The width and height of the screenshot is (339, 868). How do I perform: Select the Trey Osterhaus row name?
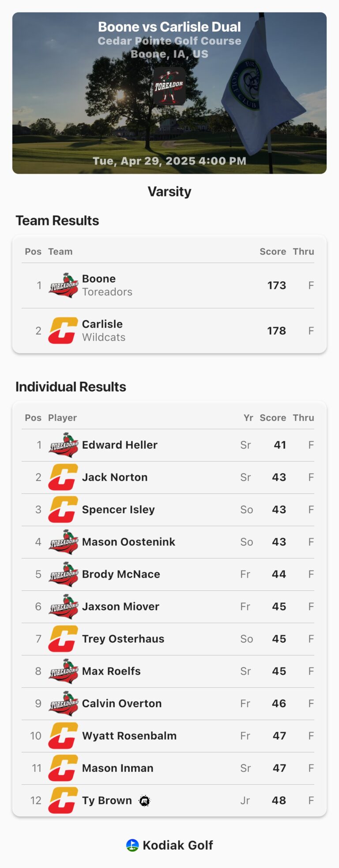click(x=123, y=639)
